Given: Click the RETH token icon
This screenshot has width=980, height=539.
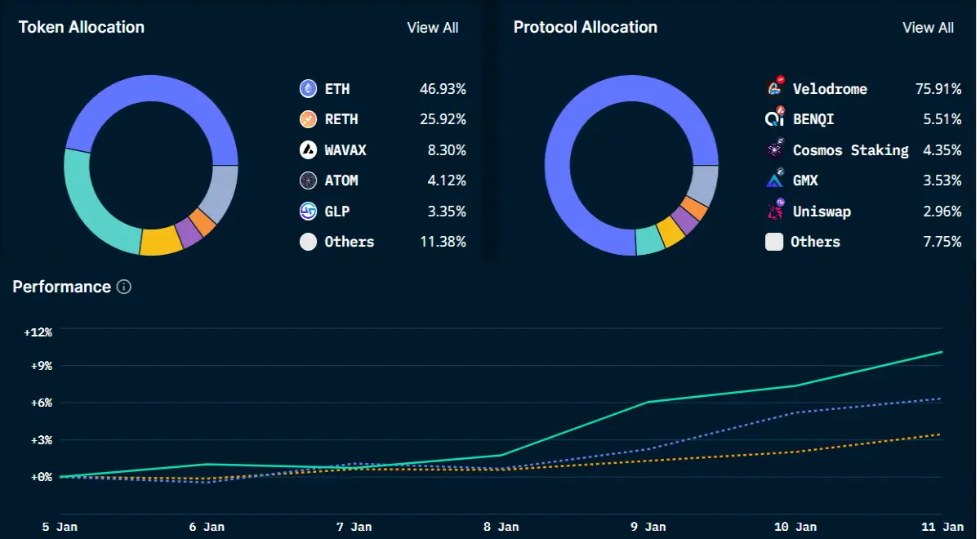Looking at the screenshot, I should click(308, 119).
